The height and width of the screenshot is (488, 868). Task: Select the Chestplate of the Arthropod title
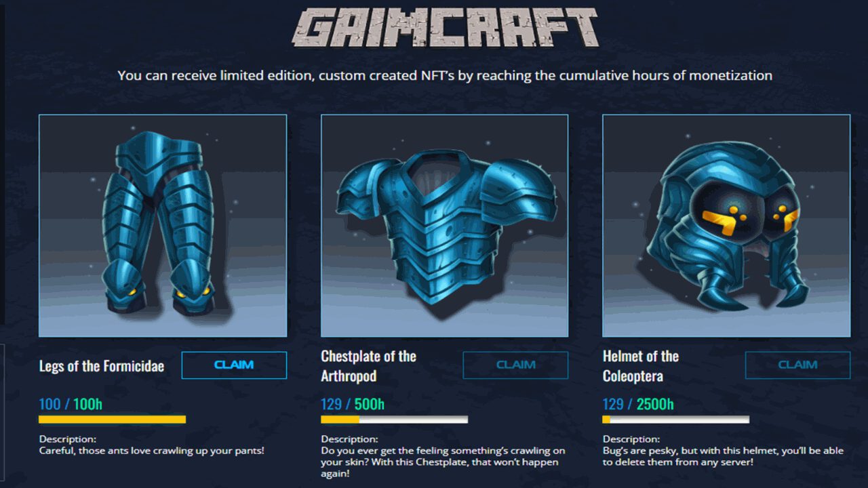click(x=368, y=366)
